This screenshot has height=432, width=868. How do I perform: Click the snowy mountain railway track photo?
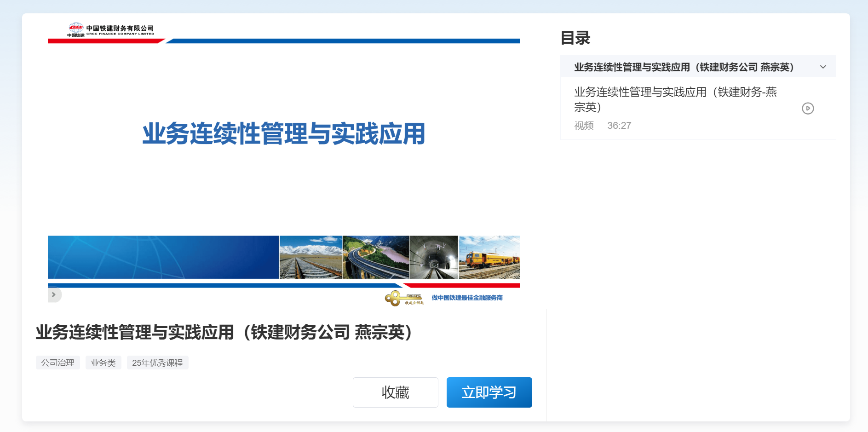point(311,257)
